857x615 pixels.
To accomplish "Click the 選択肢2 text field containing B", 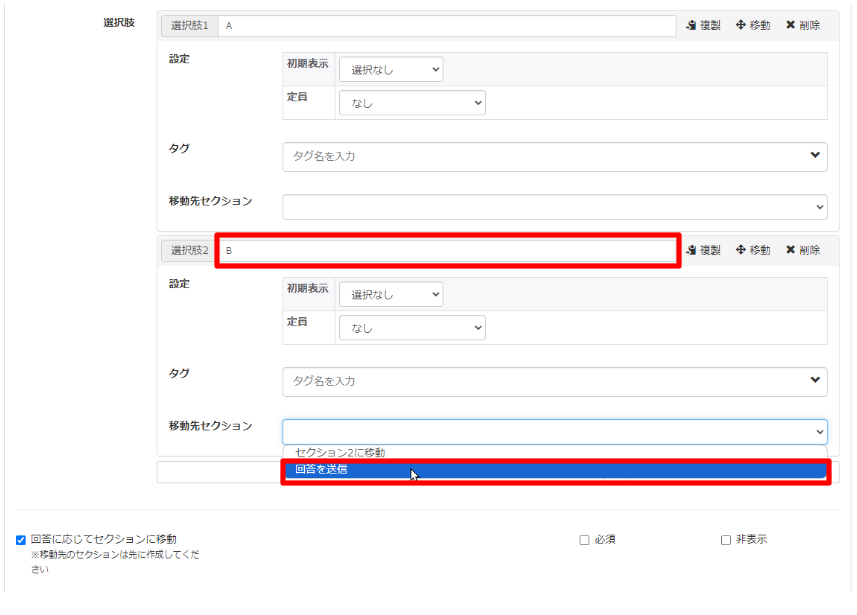I will (x=447, y=251).
